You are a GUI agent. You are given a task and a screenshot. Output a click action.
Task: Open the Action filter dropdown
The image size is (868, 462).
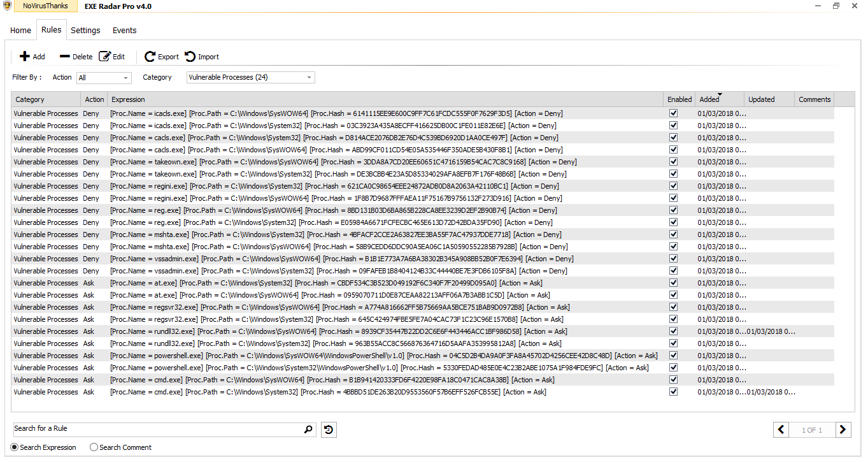pyautogui.click(x=104, y=78)
